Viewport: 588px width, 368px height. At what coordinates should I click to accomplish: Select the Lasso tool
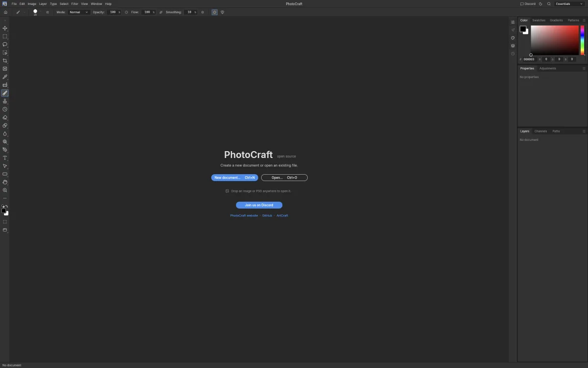(x=5, y=45)
